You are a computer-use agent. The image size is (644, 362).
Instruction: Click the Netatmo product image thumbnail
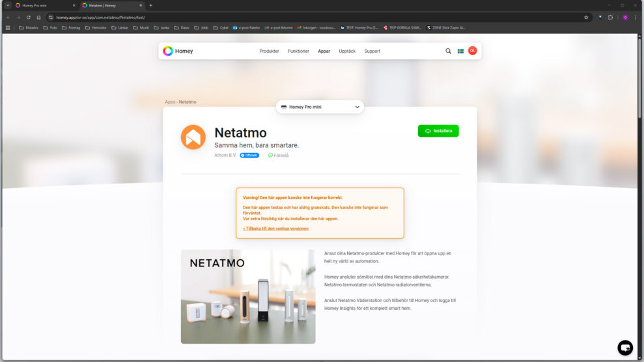pos(248,296)
